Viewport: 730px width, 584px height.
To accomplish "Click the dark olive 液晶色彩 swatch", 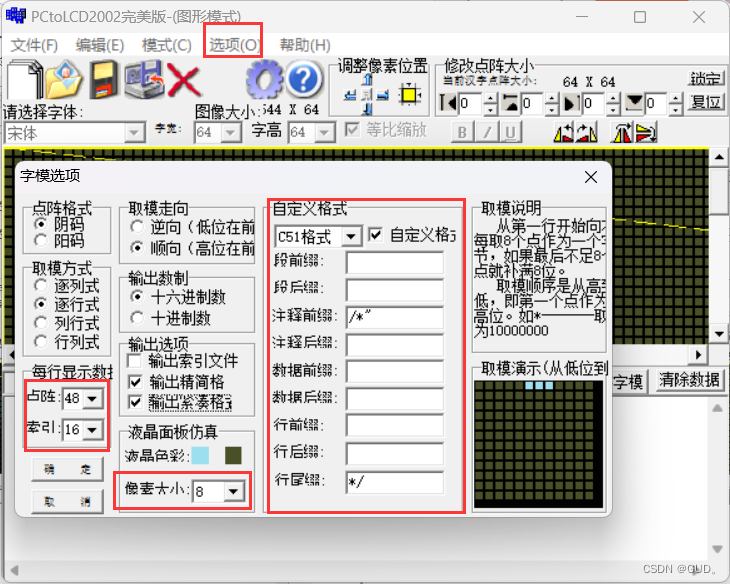I will pyautogui.click(x=233, y=455).
